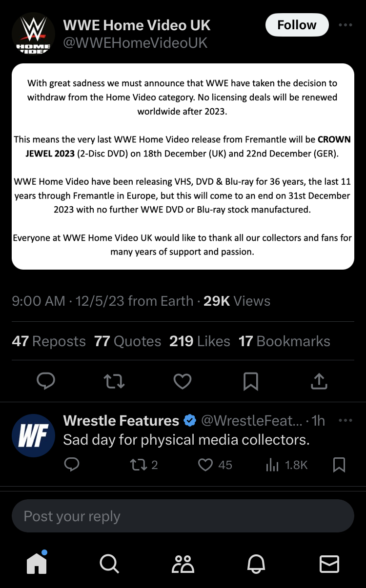Repost the Wrestle Features reply
The height and width of the screenshot is (588, 366).
point(139,465)
